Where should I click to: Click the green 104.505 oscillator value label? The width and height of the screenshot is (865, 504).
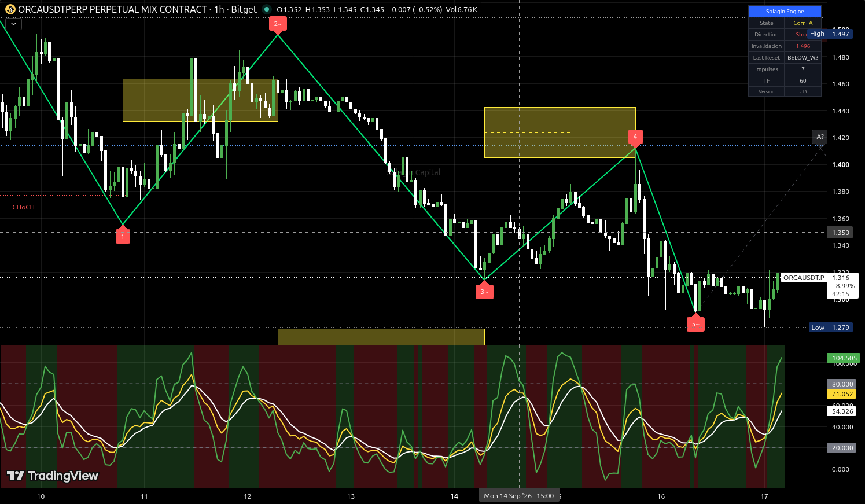tap(843, 358)
